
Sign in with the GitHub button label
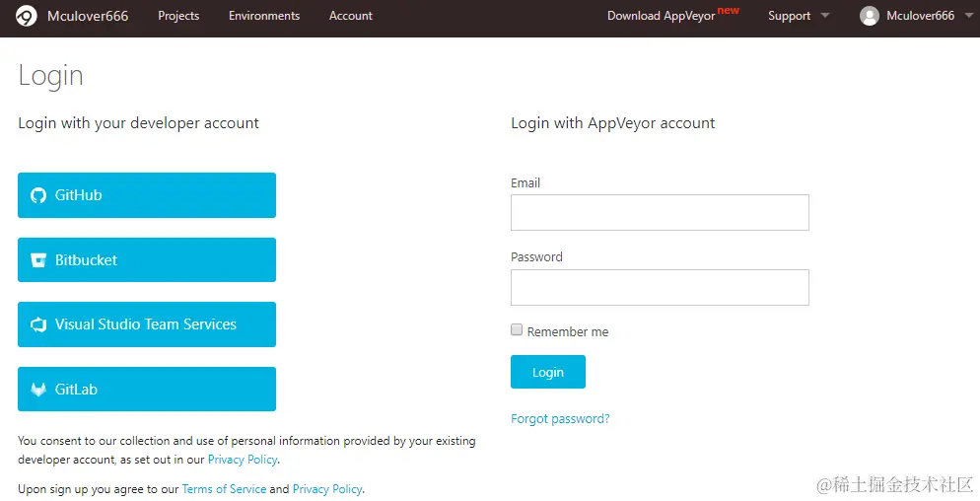[78, 195]
